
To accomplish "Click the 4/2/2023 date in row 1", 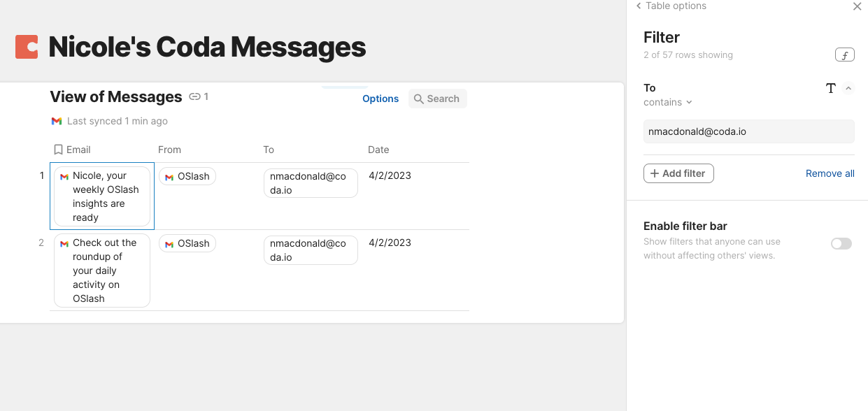I will click(390, 175).
